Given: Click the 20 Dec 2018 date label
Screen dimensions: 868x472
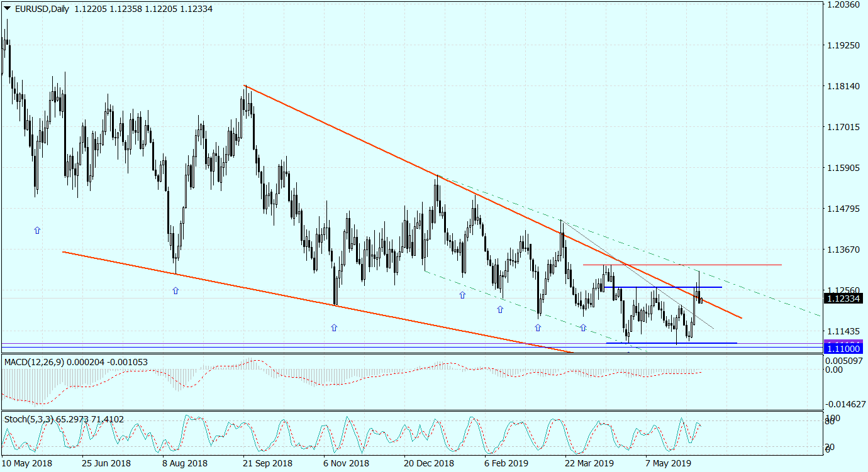Looking at the screenshot, I should coord(429,463).
